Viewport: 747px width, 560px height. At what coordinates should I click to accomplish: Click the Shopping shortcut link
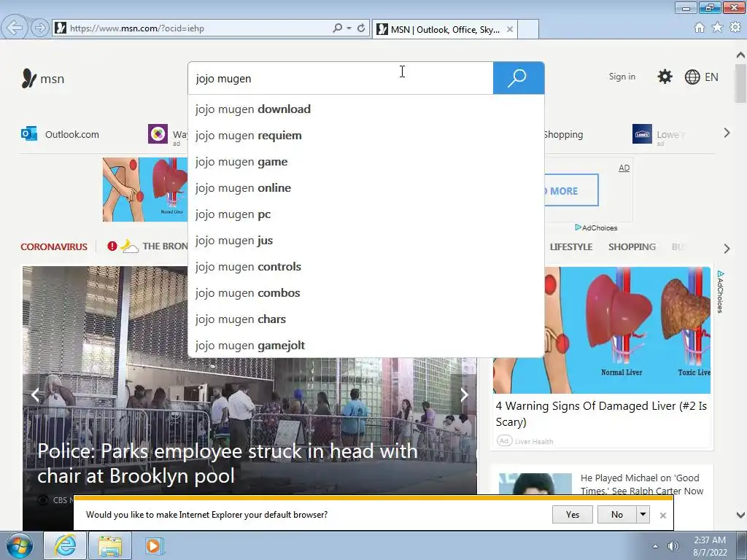[564, 134]
